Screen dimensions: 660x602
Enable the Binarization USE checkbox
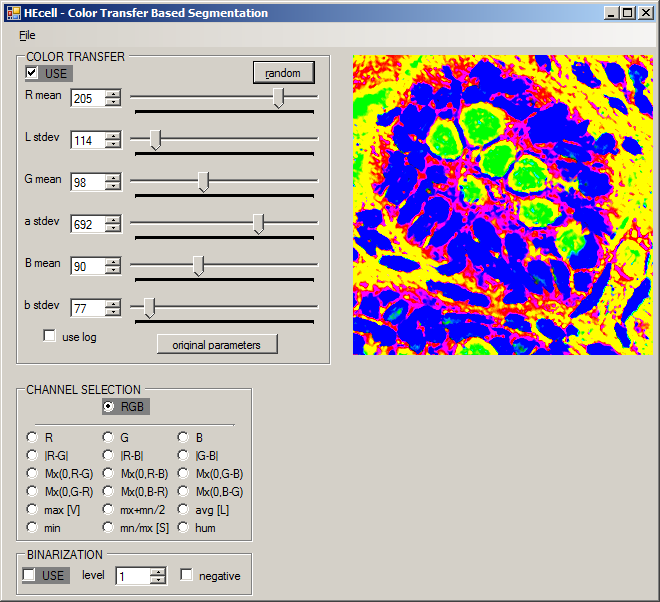click(x=30, y=575)
